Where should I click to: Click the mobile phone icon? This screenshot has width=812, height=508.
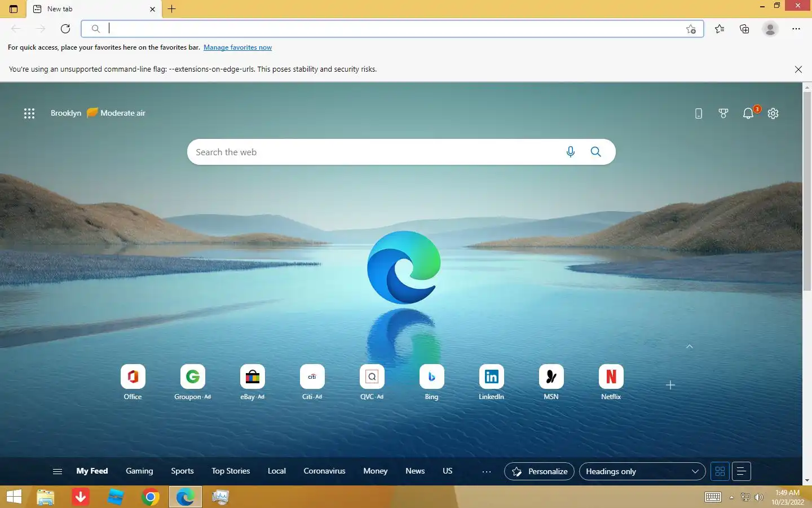click(x=699, y=113)
